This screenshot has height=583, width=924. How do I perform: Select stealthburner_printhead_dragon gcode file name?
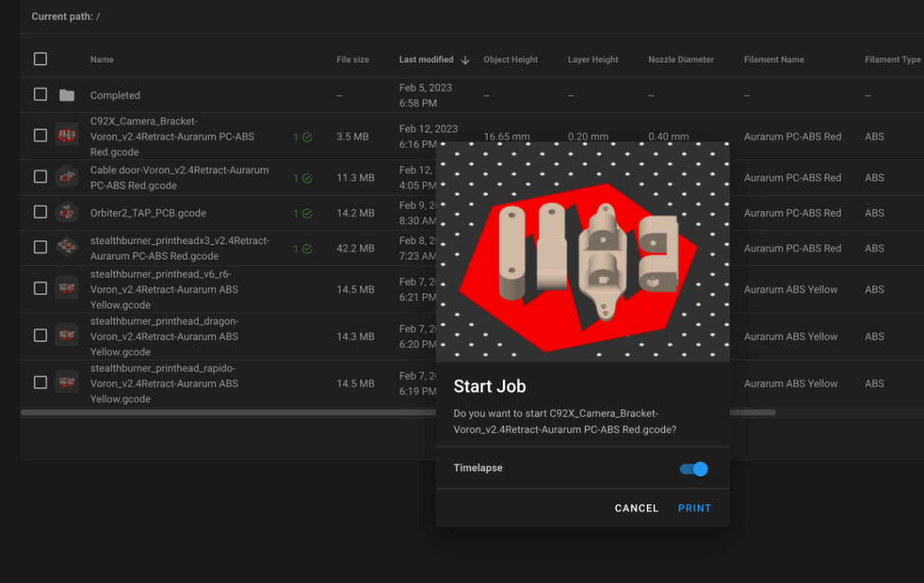[164, 337]
